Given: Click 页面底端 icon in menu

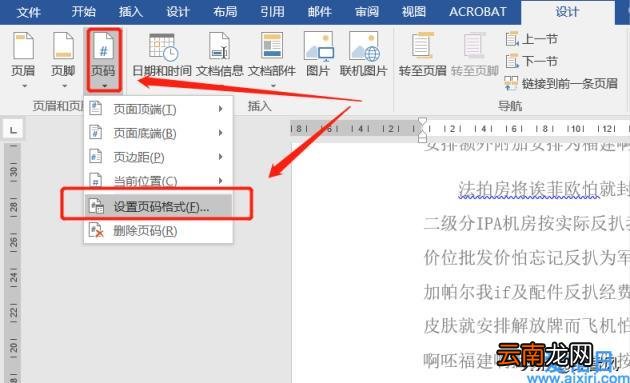Looking at the screenshot, I should click(96, 132).
